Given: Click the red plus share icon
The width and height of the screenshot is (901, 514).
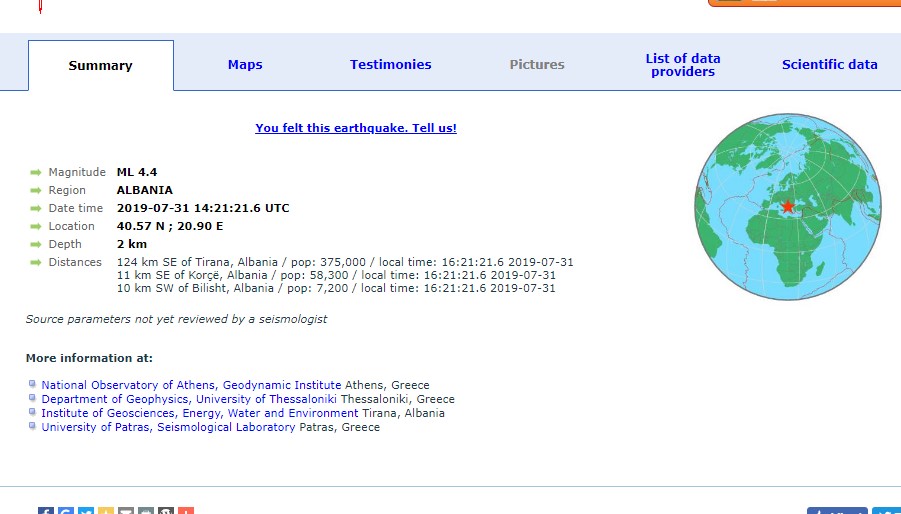Looking at the screenshot, I should pos(185,511).
